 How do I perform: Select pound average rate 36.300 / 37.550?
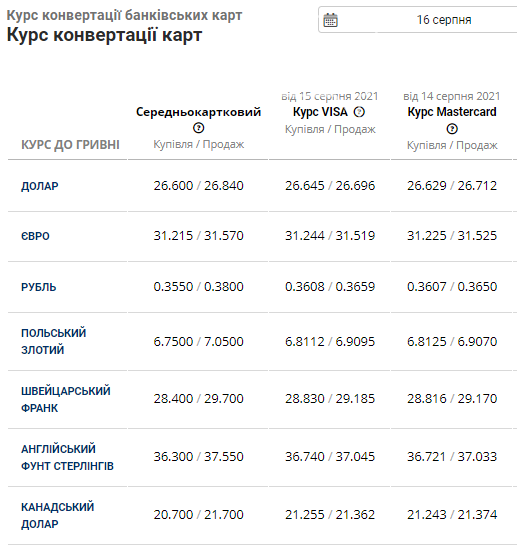[198, 457]
